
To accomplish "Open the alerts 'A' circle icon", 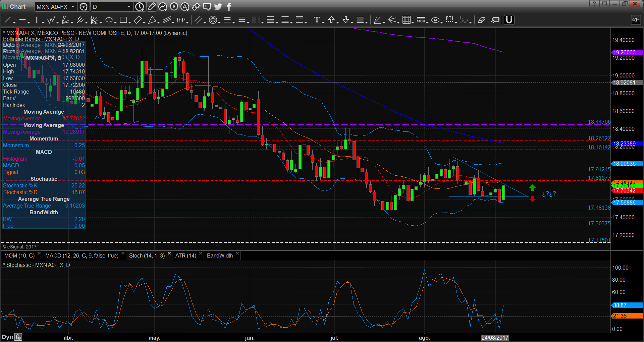I will [185, 7].
